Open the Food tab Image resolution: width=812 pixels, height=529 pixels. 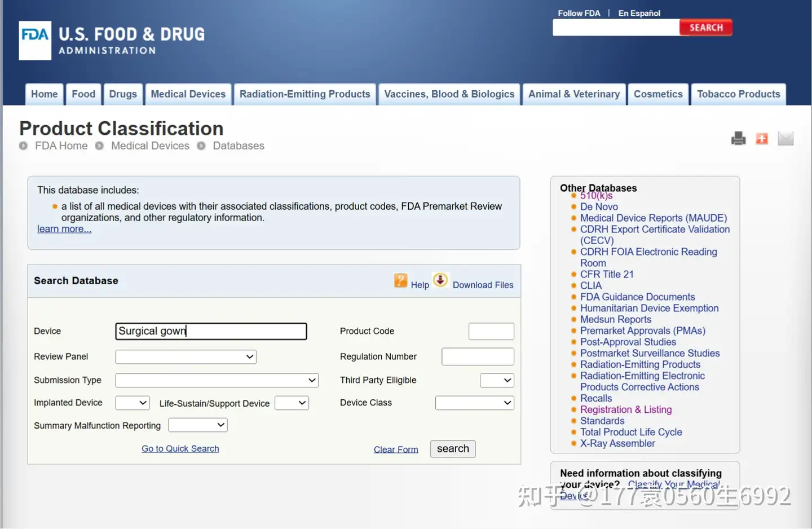coord(83,94)
